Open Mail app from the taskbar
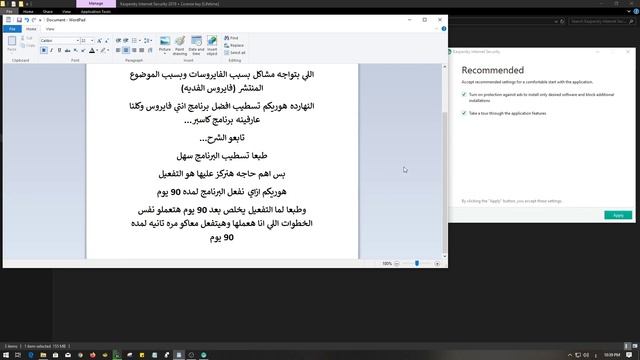This screenshot has width=640, height=360. click(68, 355)
